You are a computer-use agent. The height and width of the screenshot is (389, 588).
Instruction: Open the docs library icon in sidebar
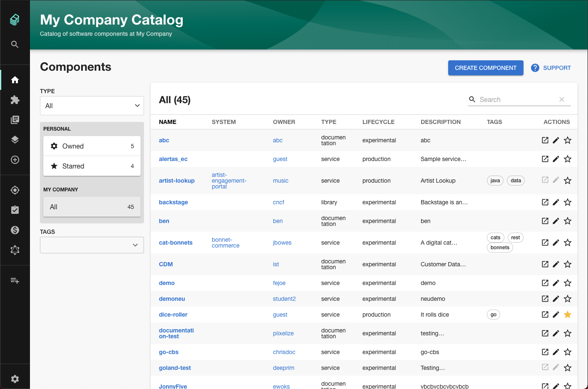click(x=15, y=120)
